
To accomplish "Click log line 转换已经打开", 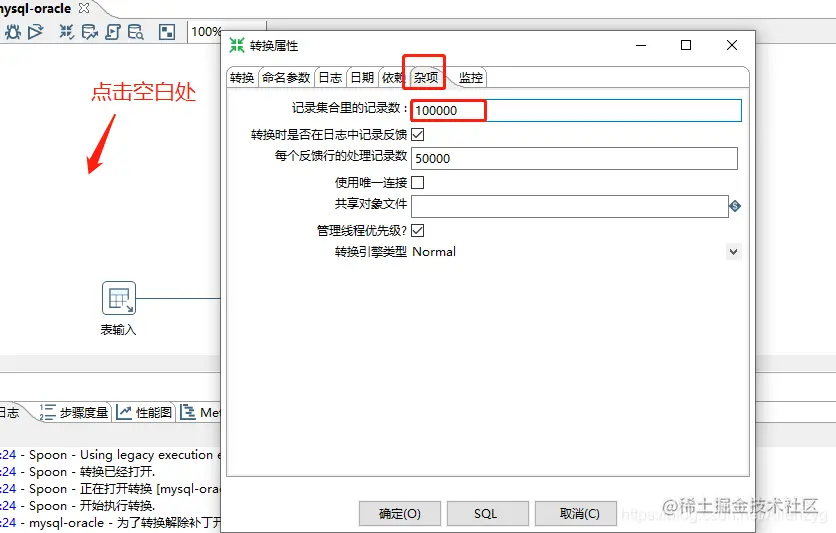I will [78, 472].
